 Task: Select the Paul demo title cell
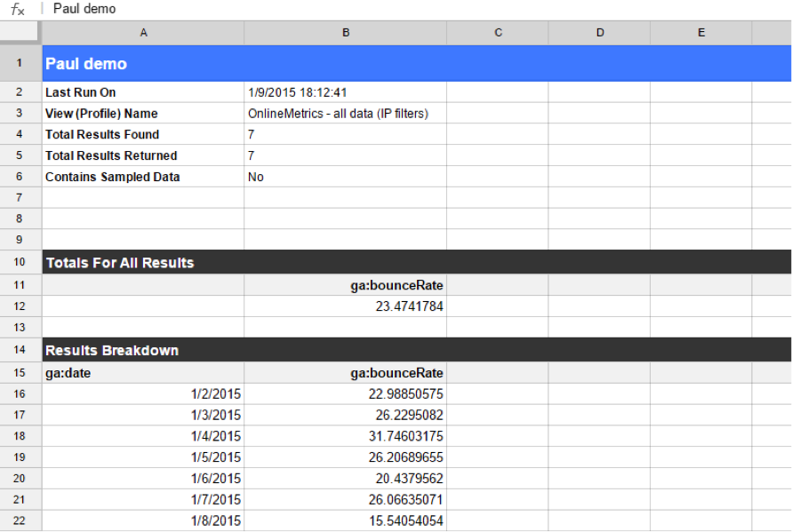click(417, 64)
